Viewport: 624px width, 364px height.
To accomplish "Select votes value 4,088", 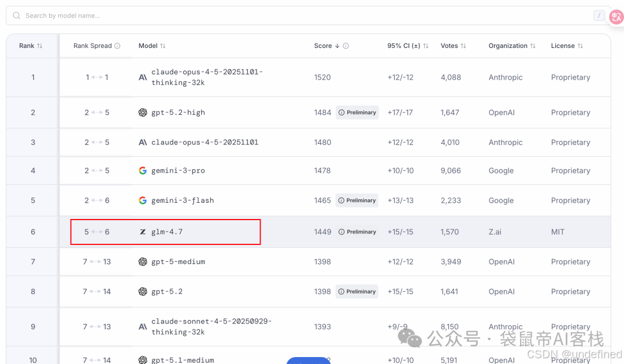I will (x=451, y=77).
